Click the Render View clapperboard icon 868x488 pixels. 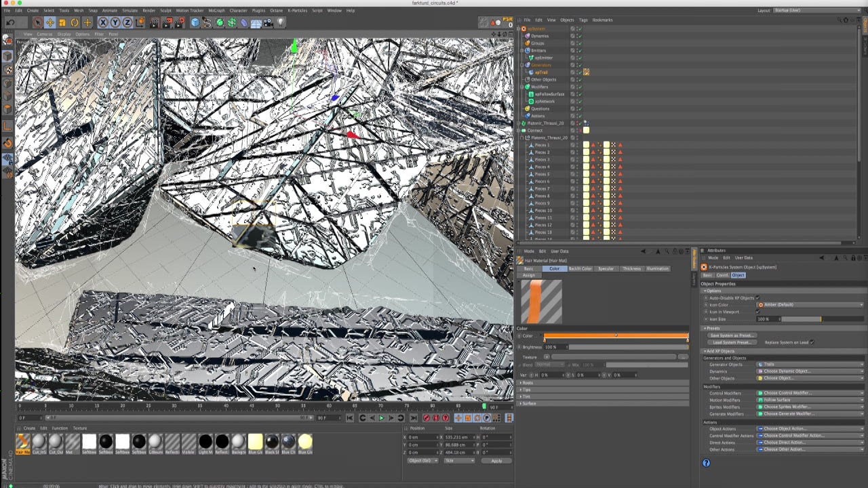coord(155,22)
